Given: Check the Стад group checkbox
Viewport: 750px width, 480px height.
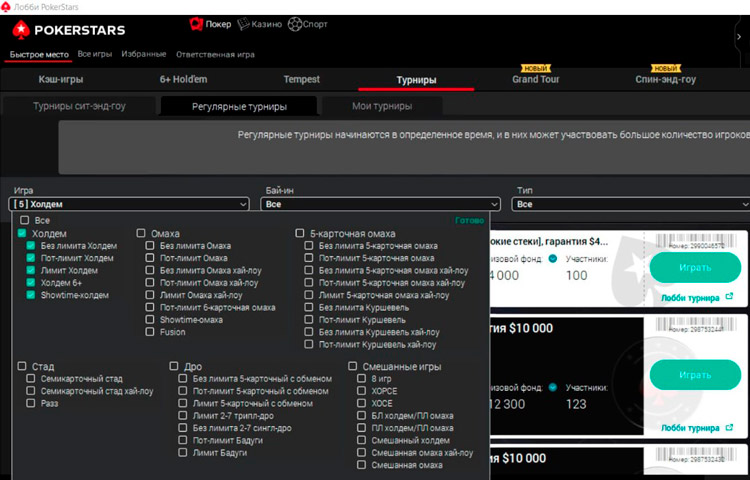Looking at the screenshot, I should click(x=22, y=366).
